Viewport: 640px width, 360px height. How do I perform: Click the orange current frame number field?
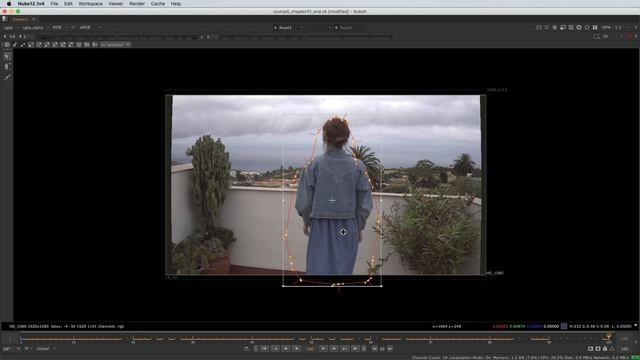(310, 349)
